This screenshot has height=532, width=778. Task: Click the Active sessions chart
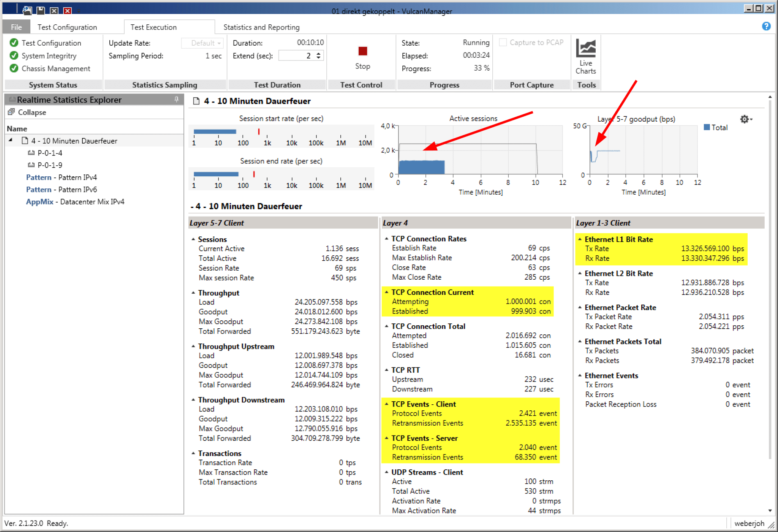[480, 150]
